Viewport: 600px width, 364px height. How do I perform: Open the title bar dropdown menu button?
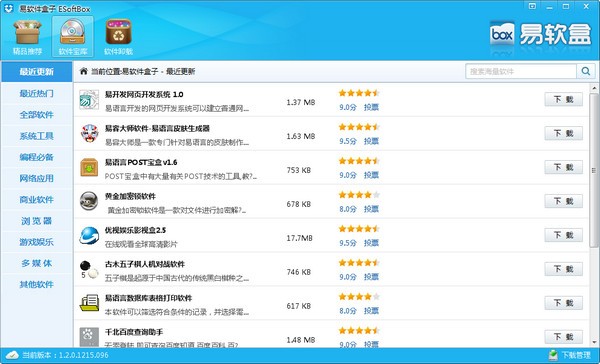[x=532, y=6]
